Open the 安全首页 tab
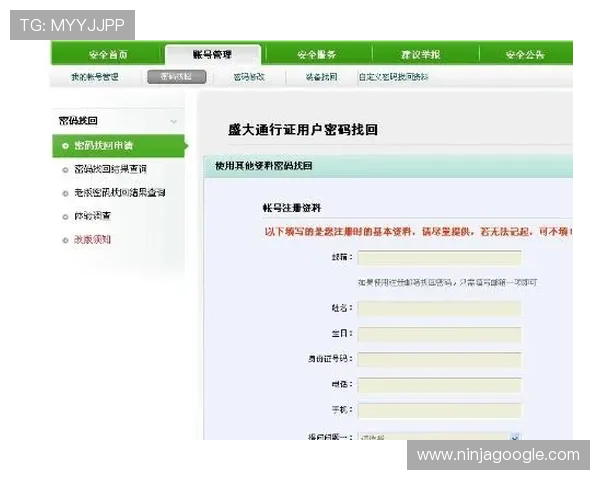600x480 pixels. 108,54
